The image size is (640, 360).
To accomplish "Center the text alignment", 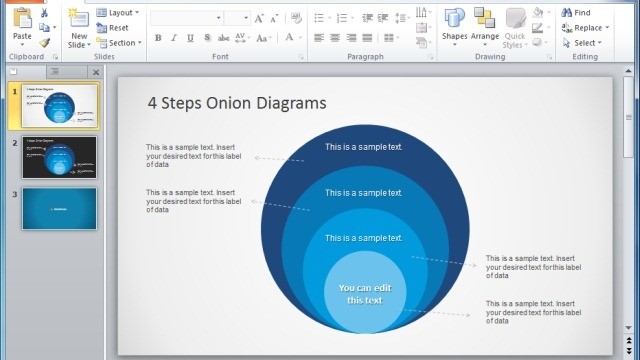I will click(x=335, y=38).
